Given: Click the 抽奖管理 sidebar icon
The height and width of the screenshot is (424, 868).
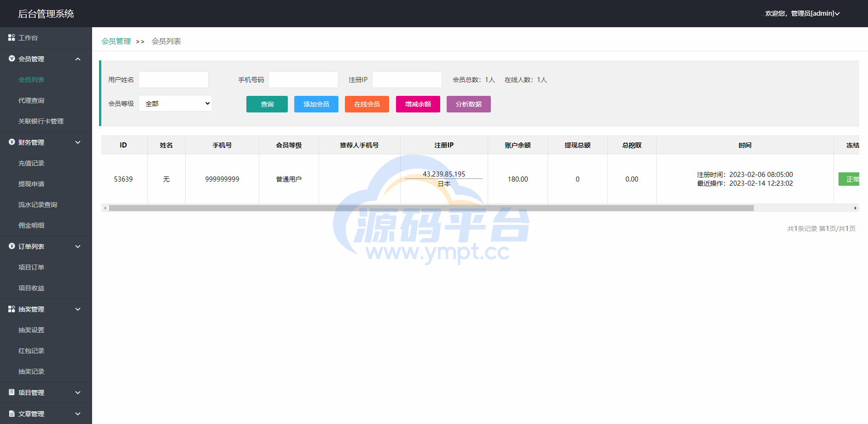Looking at the screenshot, I should 12,309.
